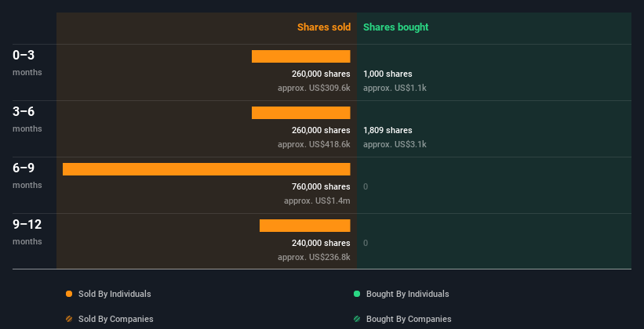The width and height of the screenshot is (644, 329).
Task: Select the Shares sold column header
Action: click(323, 27)
